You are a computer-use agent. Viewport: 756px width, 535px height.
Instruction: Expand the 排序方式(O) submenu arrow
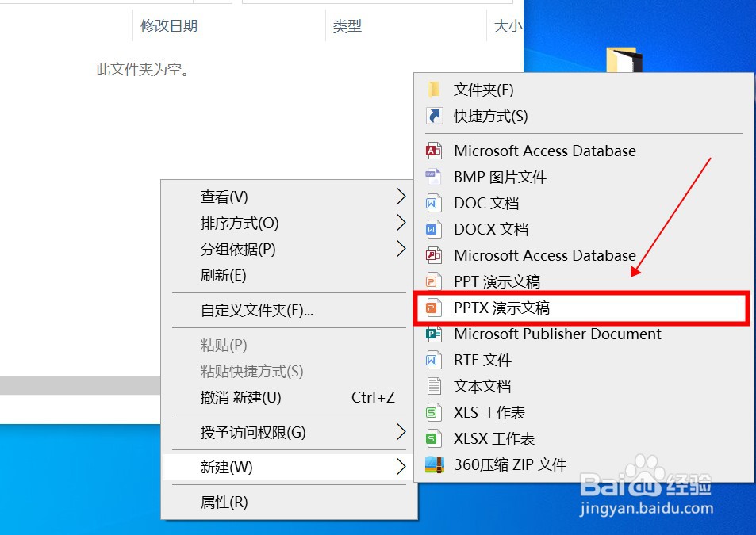point(401,223)
